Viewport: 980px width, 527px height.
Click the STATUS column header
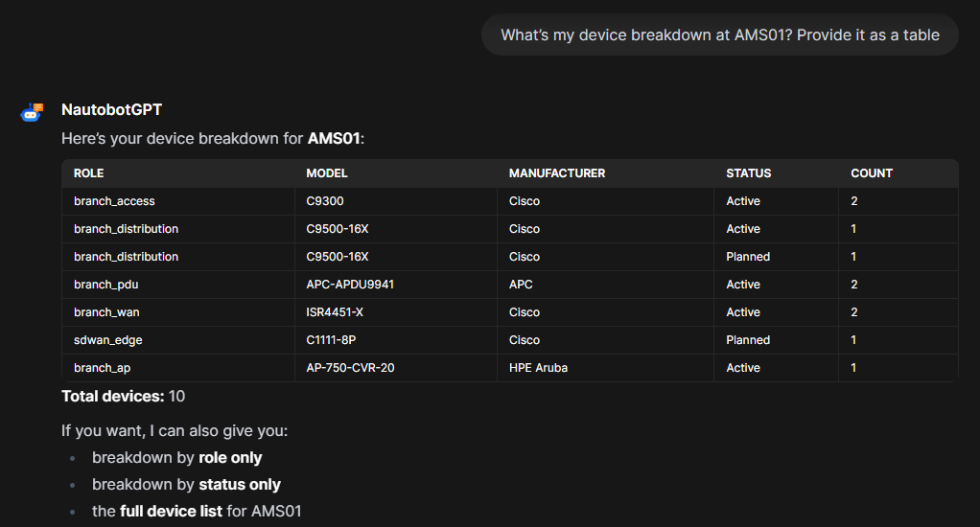click(748, 173)
